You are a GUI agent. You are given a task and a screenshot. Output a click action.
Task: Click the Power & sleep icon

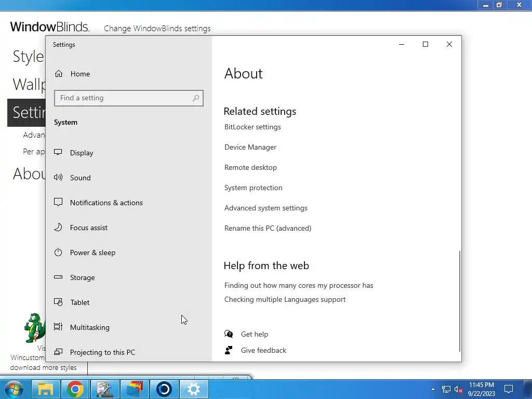pos(58,252)
